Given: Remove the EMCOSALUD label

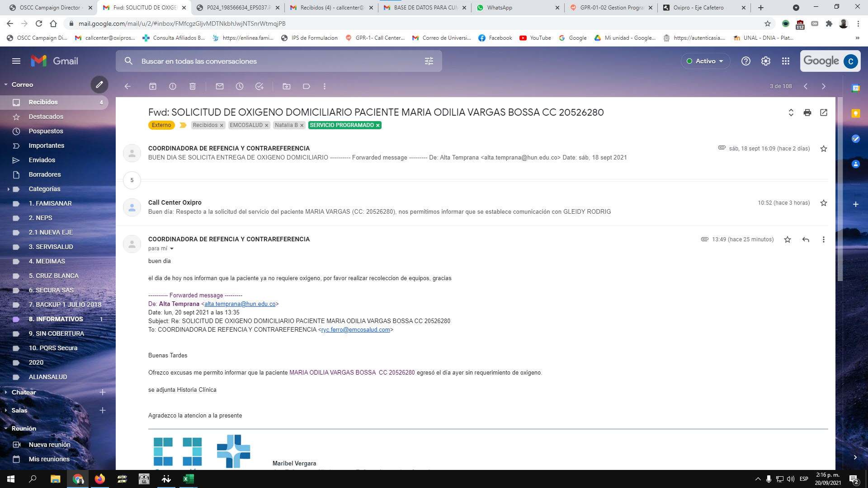Looking at the screenshot, I should click(x=266, y=126).
